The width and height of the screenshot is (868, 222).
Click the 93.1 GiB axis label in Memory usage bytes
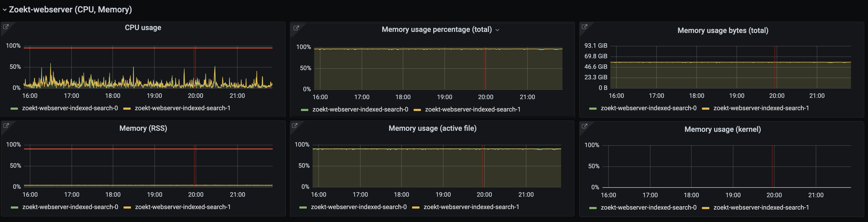tap(596, 45)
